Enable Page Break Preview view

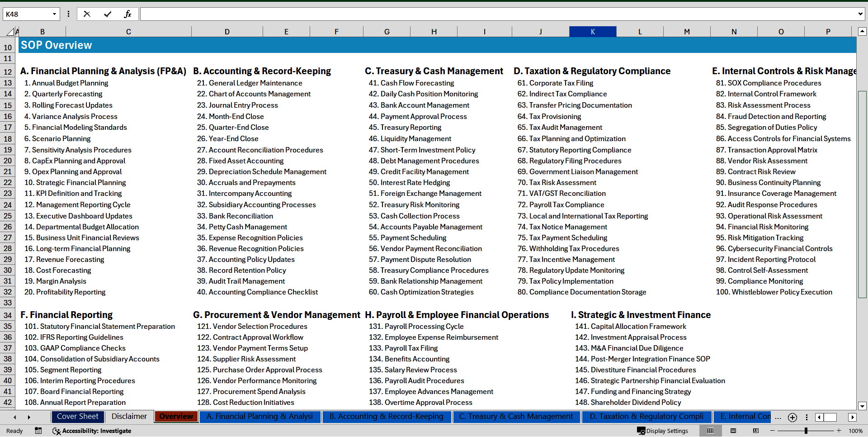755,431
